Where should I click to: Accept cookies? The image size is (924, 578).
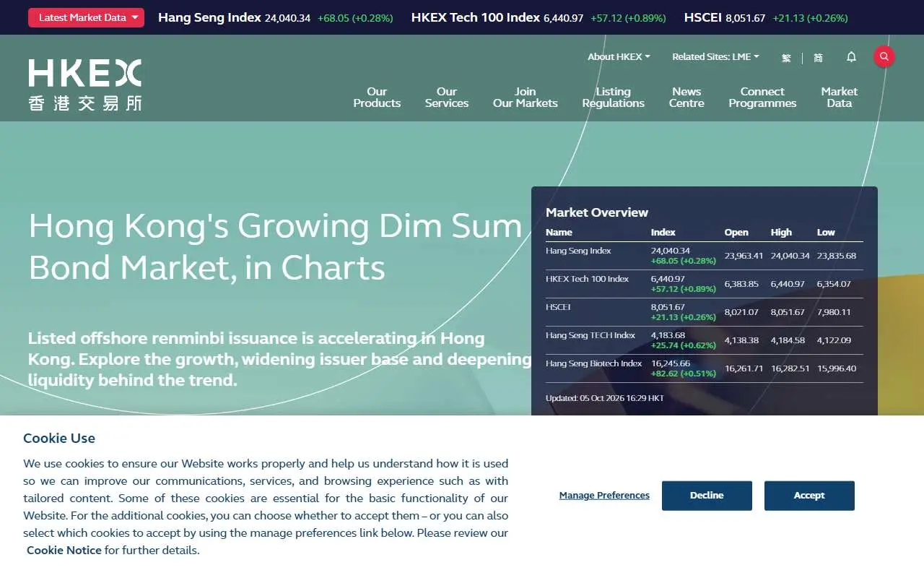[x=809, y=496]
